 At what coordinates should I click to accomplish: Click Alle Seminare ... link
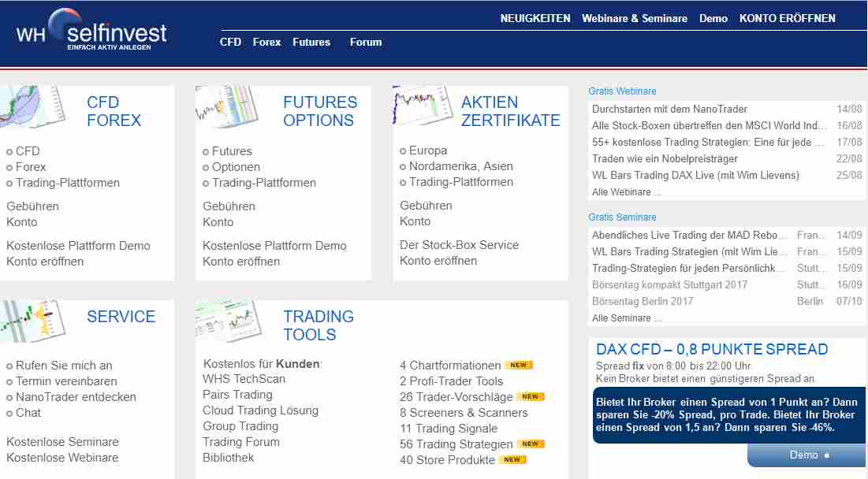(x=626, y=318)
